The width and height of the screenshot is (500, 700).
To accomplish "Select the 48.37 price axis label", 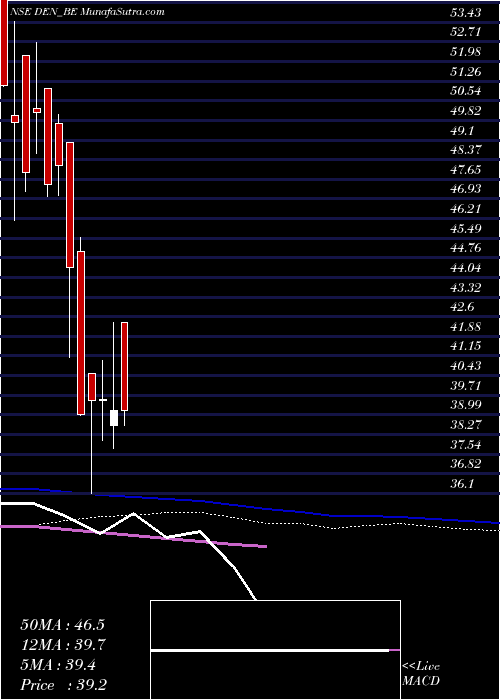I will point(465,150).
